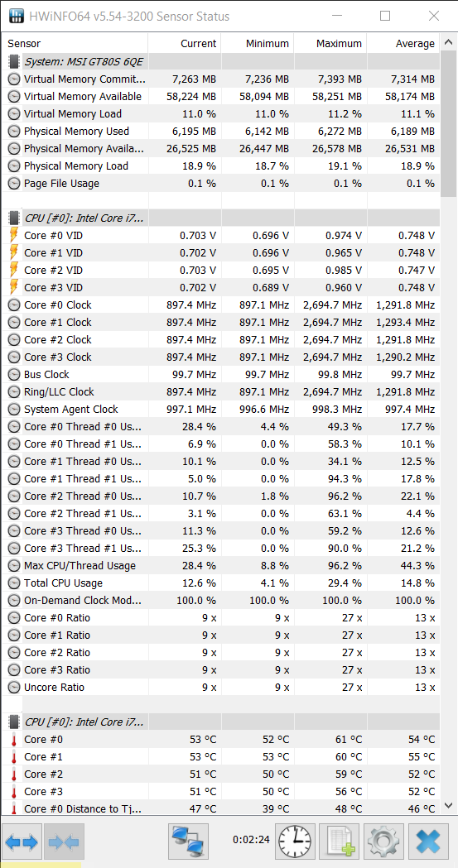Viewport: 458px width, 868px height.
Task: Click the expand columns blue arrows icon
Action: coord(22,842)
